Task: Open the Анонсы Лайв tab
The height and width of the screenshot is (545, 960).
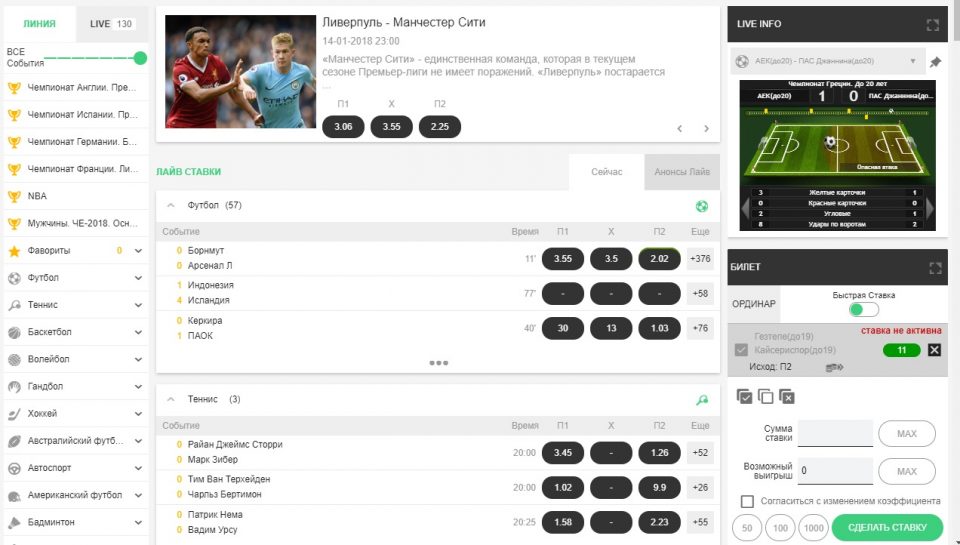Action: pos(682,172)
